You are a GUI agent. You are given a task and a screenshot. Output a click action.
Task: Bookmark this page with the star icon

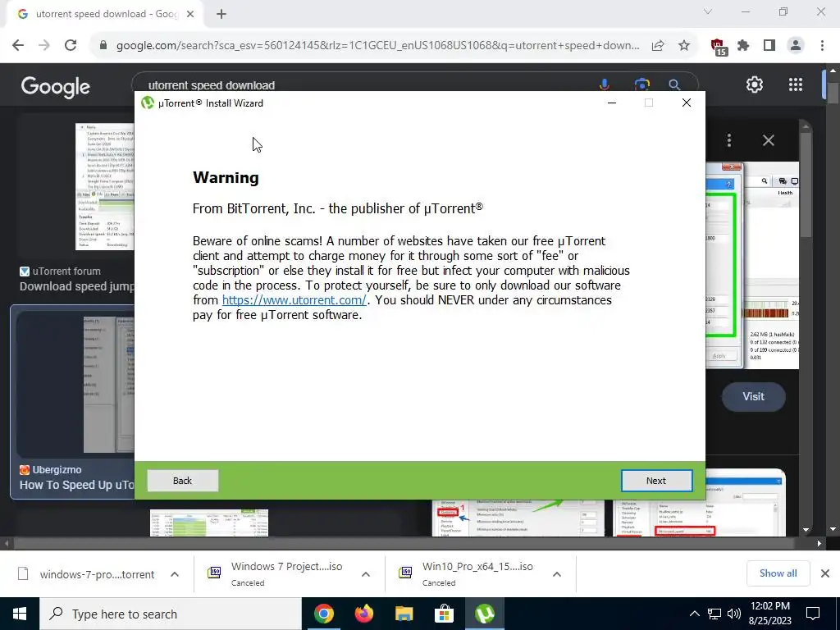[x=684, y=46]
